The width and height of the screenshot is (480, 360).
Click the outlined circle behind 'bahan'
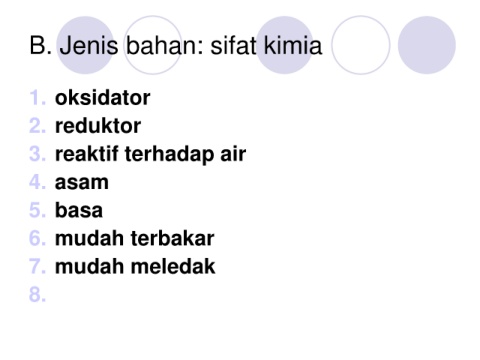click(x=153, y=45)
